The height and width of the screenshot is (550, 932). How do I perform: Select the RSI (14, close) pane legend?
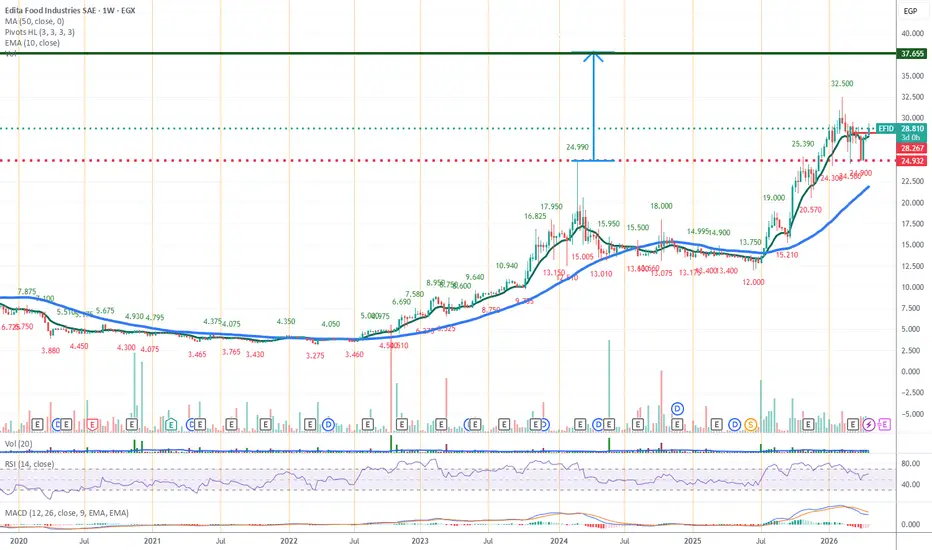pyautogui.click(x=29, y=464)
